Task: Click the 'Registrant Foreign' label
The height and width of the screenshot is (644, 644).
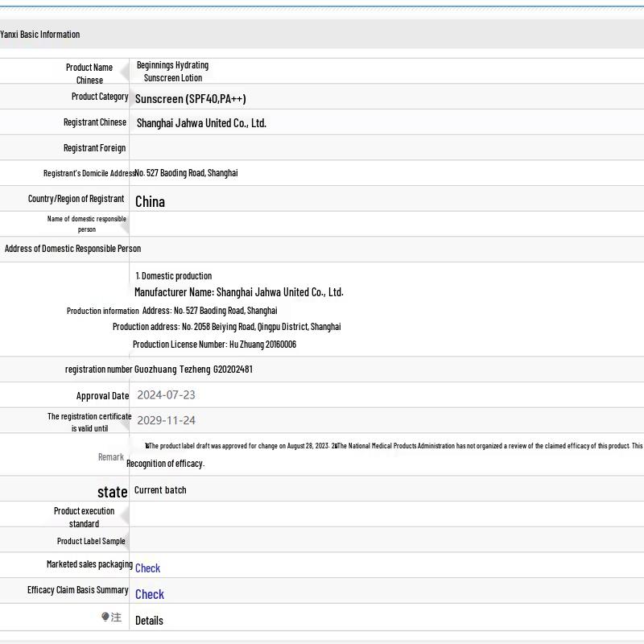Action: (x=94, y=148)
